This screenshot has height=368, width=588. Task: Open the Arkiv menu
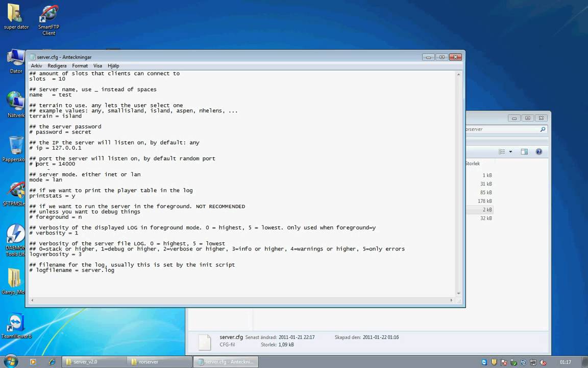point(36,66)
